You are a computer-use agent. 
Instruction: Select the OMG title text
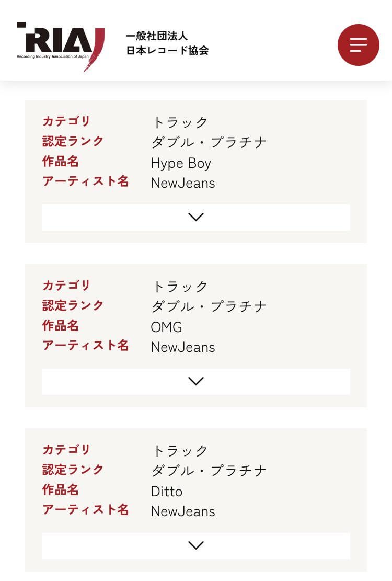(166, 327)
